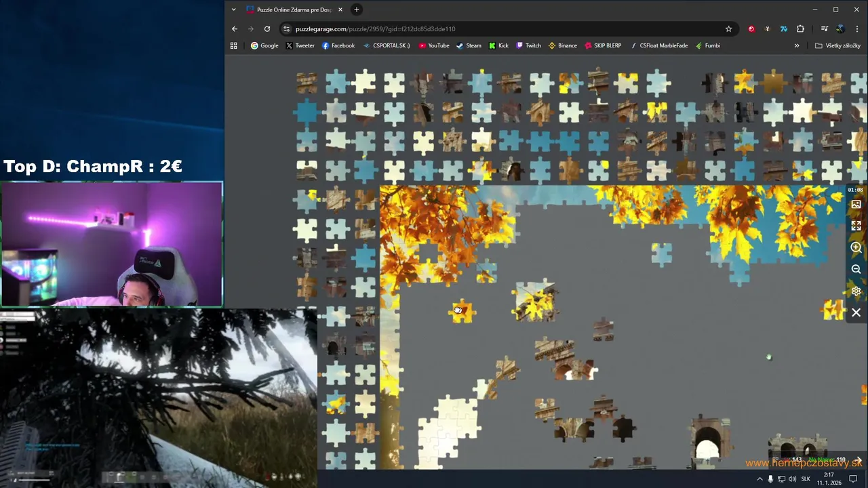868x488 pixels.
Task: Switch SLK keyboard language
Action: coord(806,479)
